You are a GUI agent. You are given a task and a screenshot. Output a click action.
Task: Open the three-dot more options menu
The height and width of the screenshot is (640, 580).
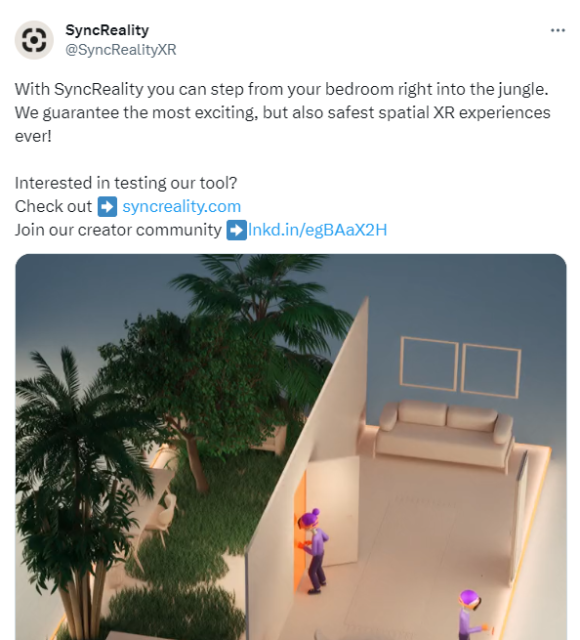558,30
